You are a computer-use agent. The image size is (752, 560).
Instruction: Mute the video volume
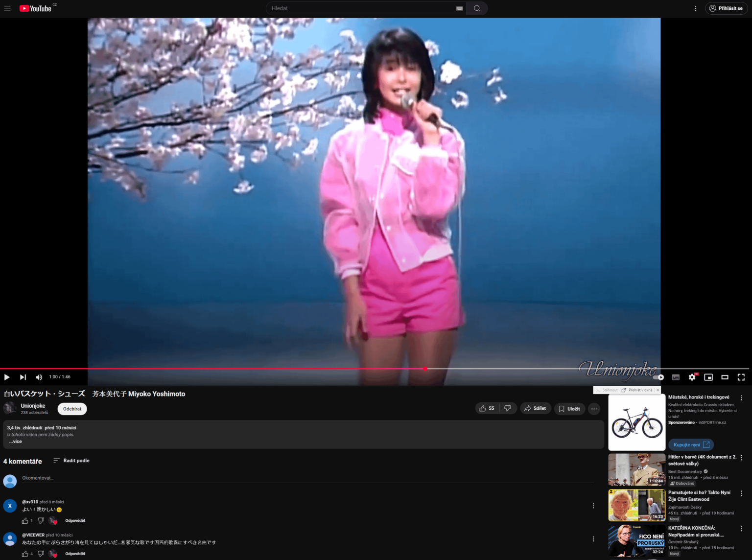(x=39, y=377)
